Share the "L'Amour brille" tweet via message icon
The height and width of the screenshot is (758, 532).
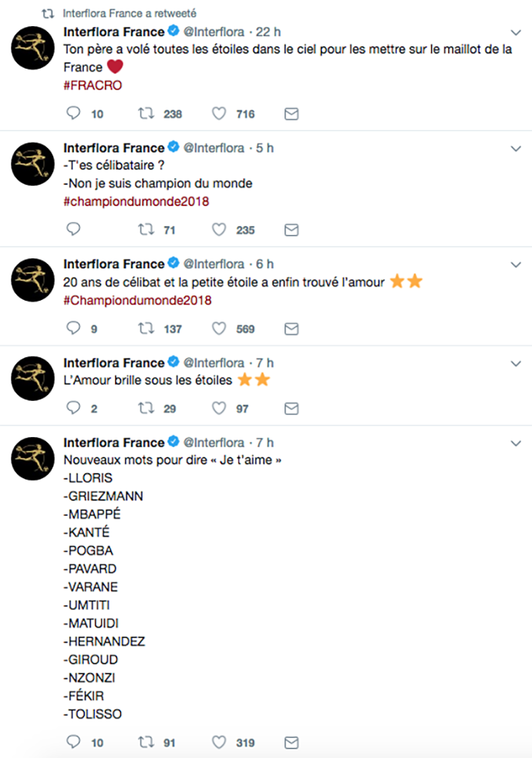pyautogui.click(x=291, y=408)
